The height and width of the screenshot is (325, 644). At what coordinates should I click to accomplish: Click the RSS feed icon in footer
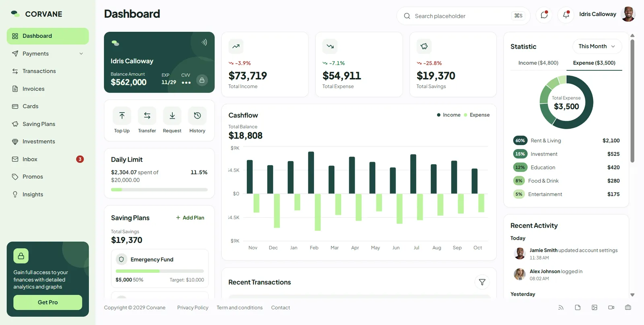pos(561,308)
